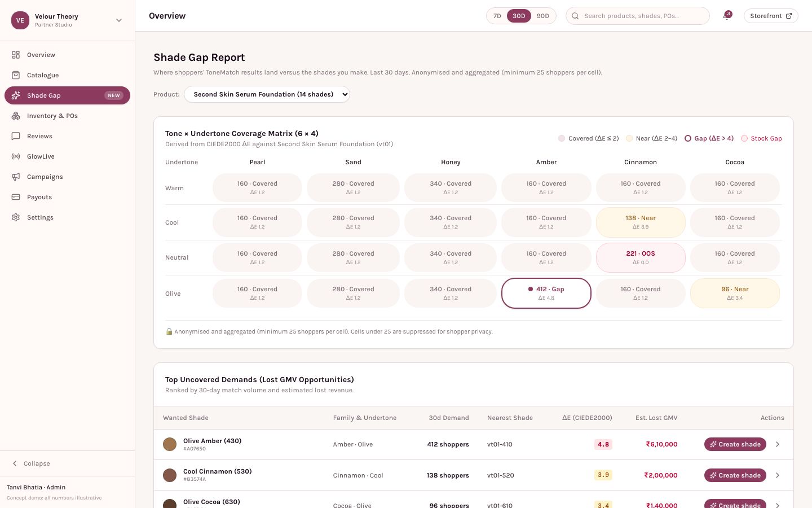Collapse the sidebar
This screenshot has width=812, height=508.
pos(67,463)
